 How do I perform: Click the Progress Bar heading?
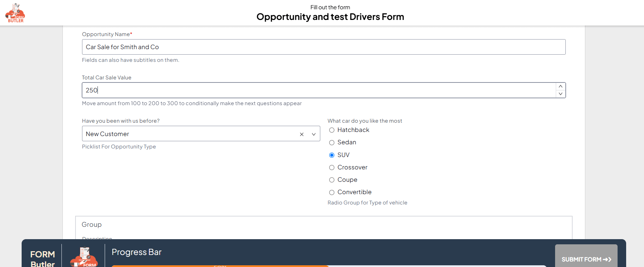pyautogui.click(x=137, y=252)
